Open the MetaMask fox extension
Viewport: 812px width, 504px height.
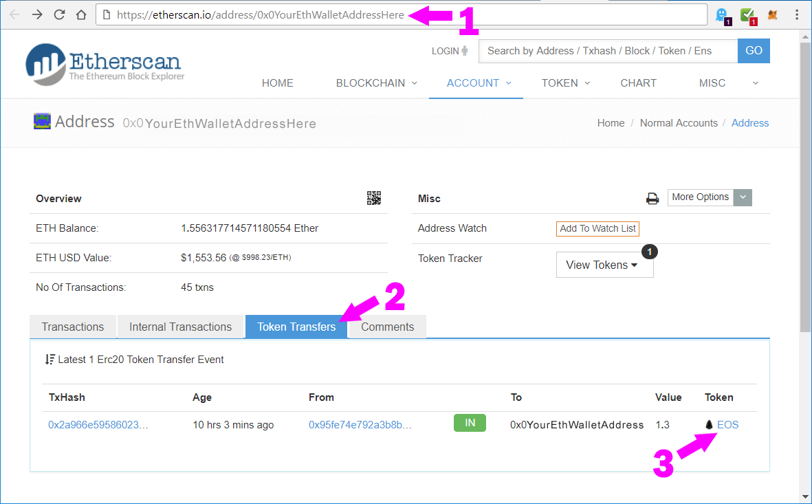(772, 15)
